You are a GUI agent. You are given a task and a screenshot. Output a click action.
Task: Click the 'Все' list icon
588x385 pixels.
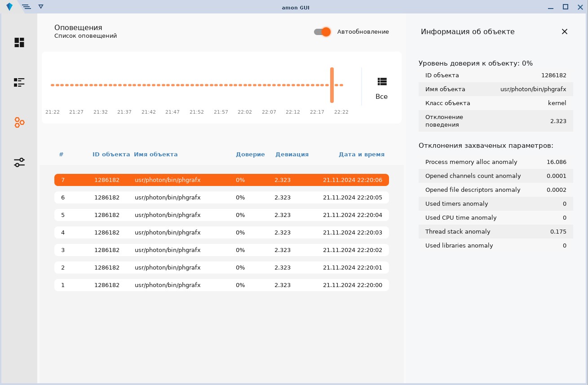pos(381,82)
